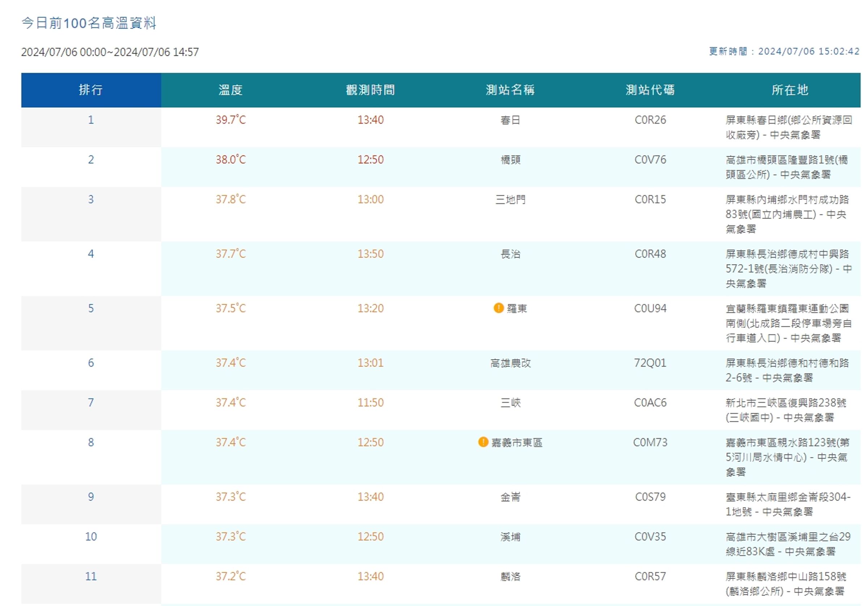Select station code C0R15
Screen dimensions: 868x606
tap(650, 199)
